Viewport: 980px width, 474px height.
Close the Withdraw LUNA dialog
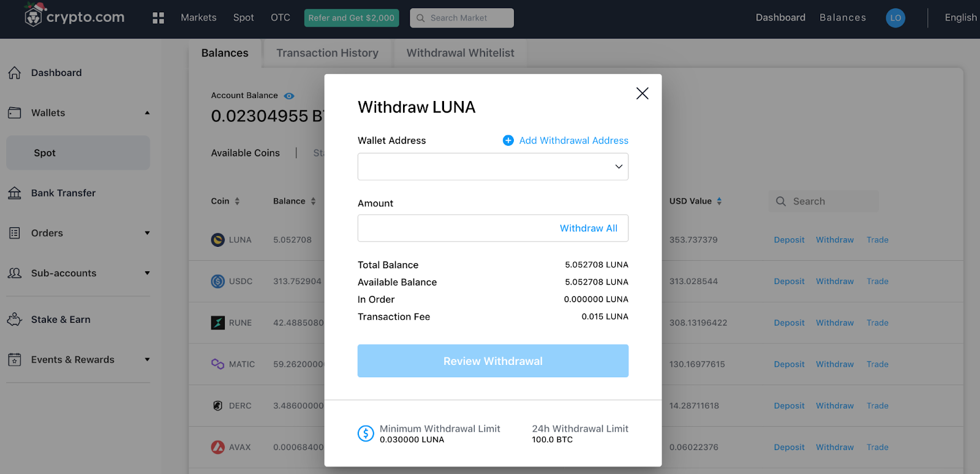pyautogui.click(x=642, y=93)
